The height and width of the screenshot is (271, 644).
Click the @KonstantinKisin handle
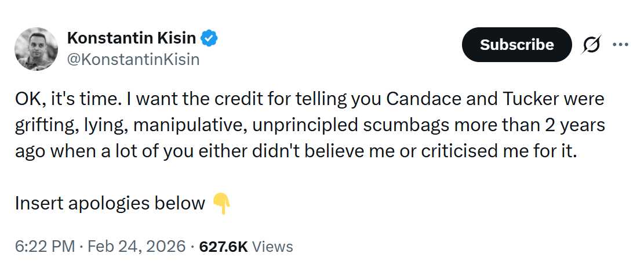click(133, 59)
